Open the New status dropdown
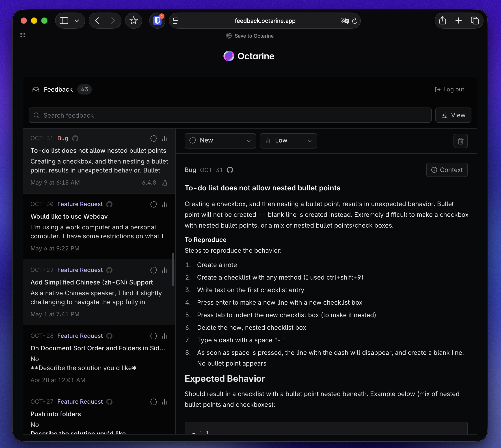501x448 pixels. (220, 141)
